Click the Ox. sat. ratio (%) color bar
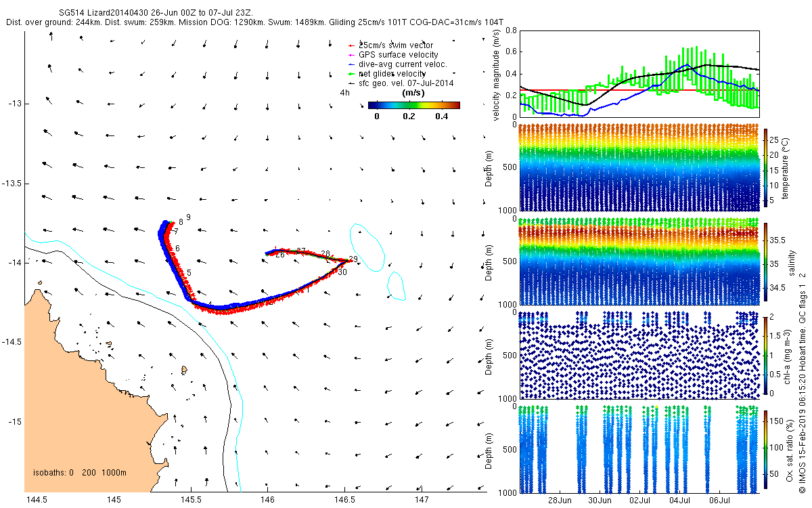The width and height of the screenshot is (812, 508). coord(766,451)
